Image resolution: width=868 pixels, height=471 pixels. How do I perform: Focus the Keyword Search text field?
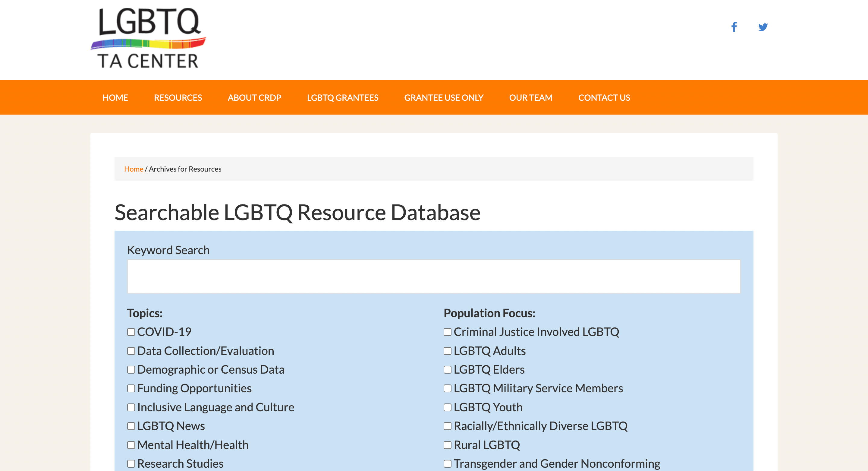click(x=434, y=277)
